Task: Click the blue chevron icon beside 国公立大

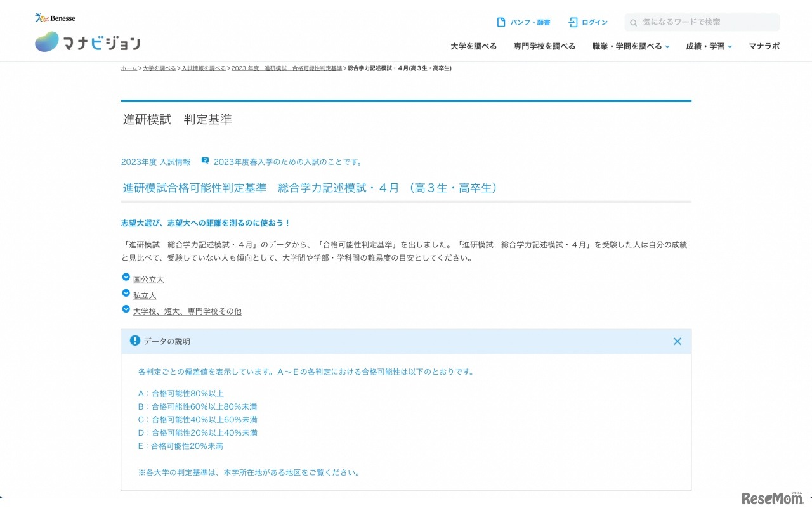Action: coord(126,277)
